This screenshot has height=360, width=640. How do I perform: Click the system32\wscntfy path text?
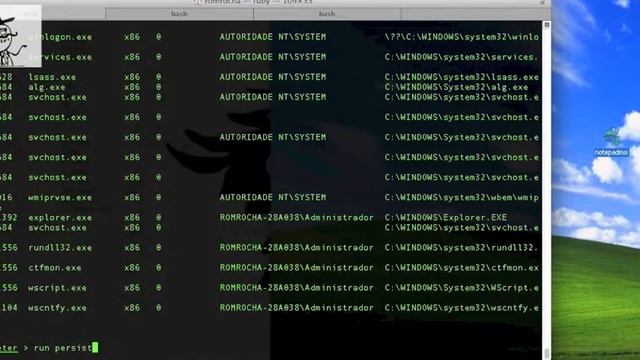[x=462, y=308]
